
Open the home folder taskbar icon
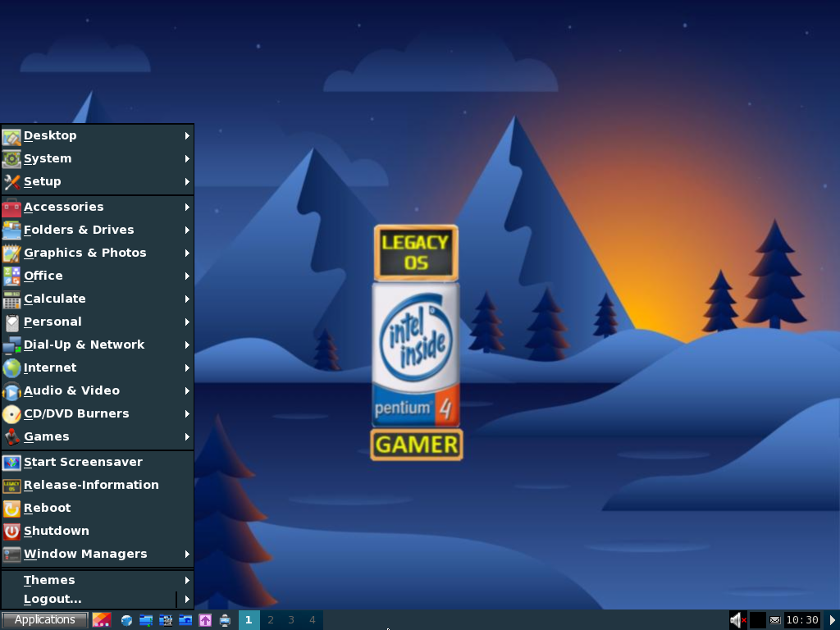[185, 620]
